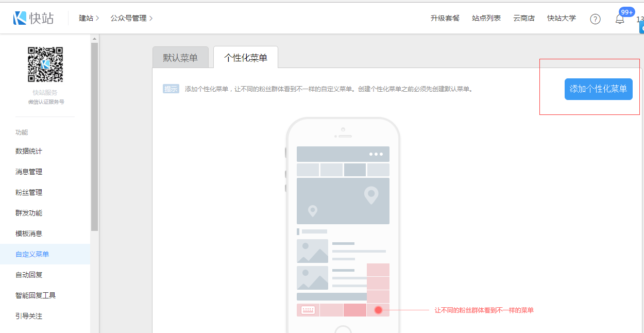Switch to the 默认菜单 tab
The width and height of the screenshot is (644, 333).
180,58
